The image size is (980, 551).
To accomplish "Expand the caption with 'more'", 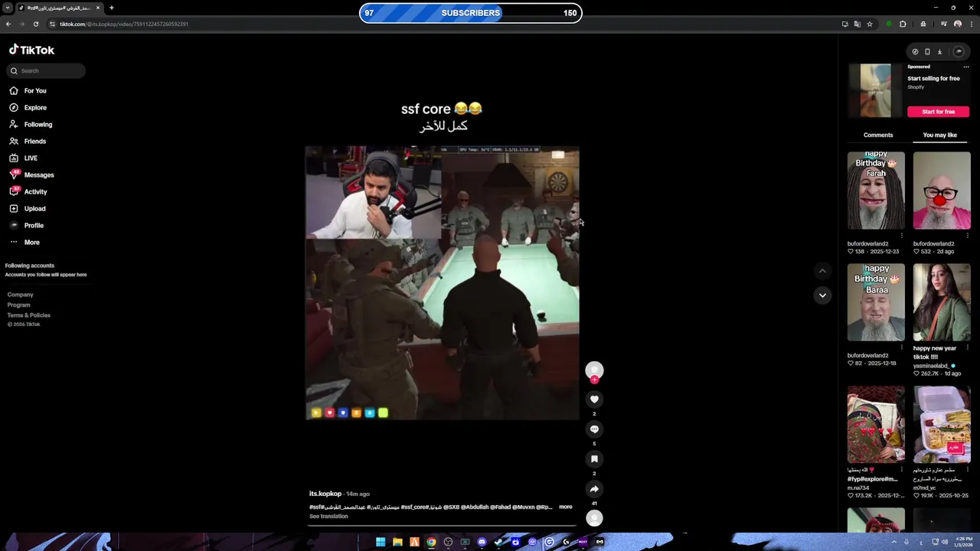I will tap(565, 507).
